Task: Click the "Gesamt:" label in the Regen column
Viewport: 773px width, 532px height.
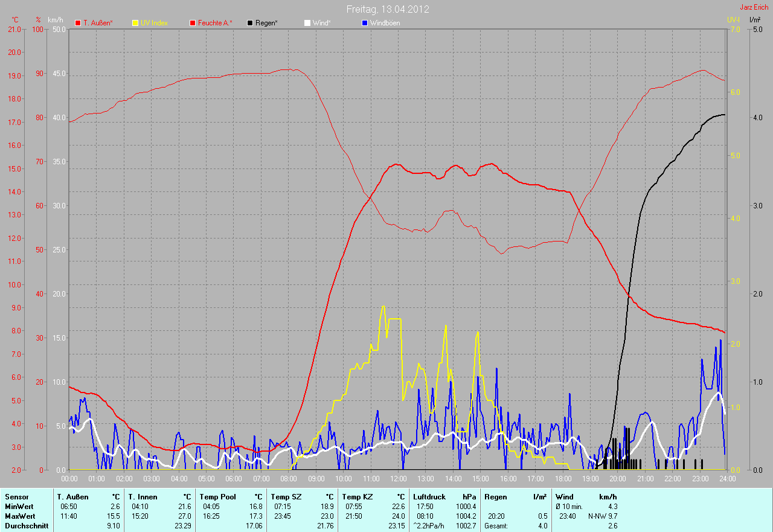Action: coord(496,526)
